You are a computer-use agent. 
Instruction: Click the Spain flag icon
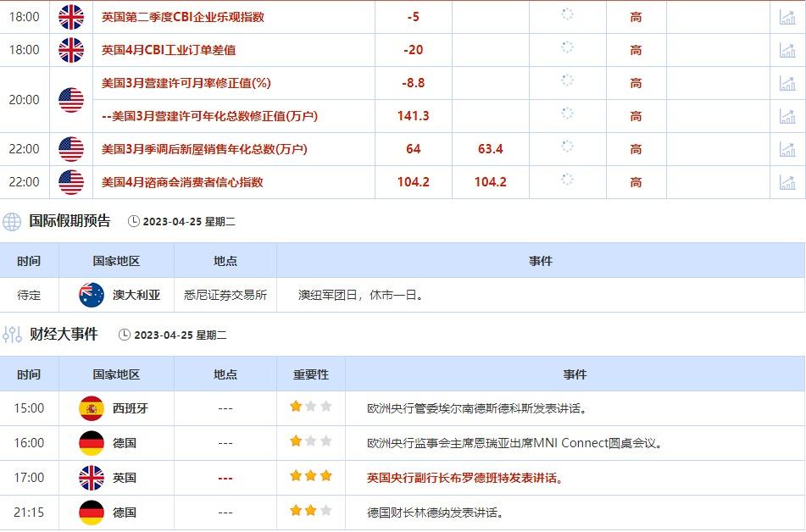point(92,408)
